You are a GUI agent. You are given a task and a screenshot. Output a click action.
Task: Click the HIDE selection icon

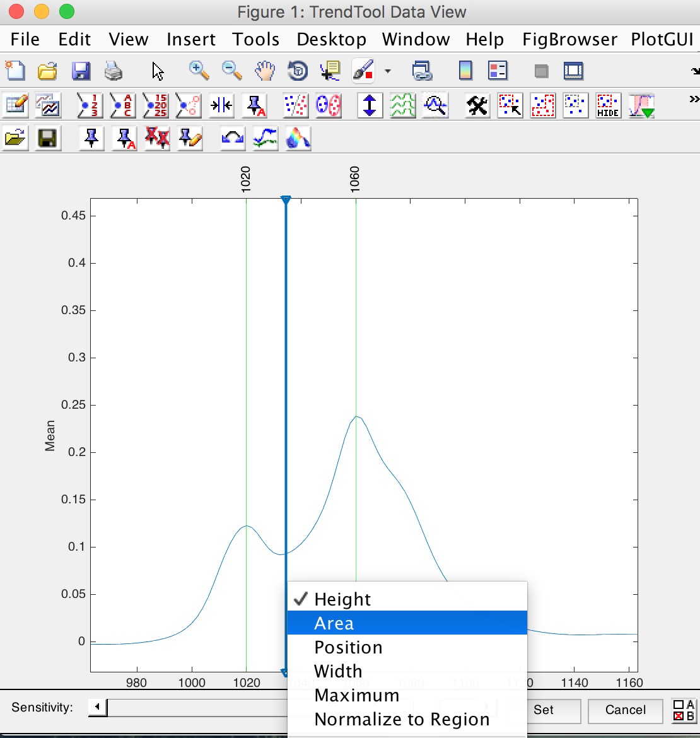point(608,105)
